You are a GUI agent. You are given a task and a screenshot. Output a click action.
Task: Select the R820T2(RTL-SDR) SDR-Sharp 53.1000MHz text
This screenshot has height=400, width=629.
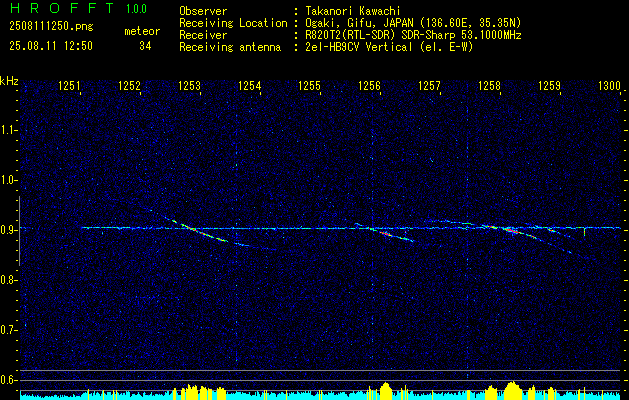pos(413,35)
